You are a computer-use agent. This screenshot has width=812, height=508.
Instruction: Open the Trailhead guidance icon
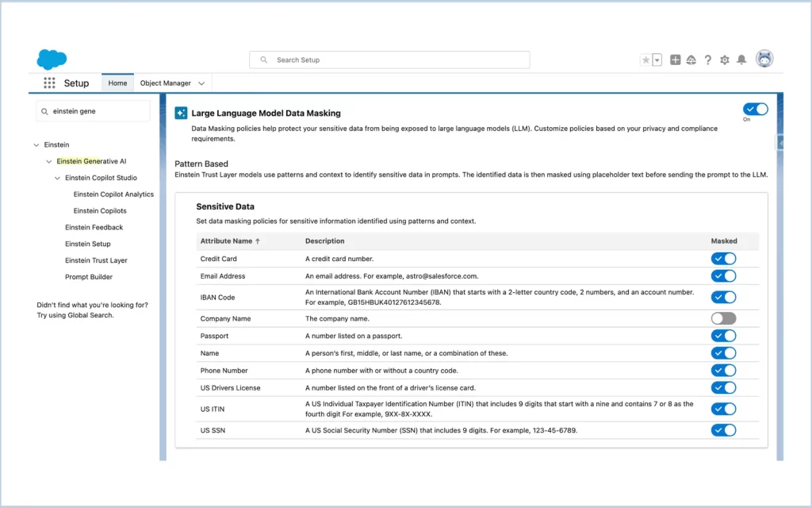[691, 60]
